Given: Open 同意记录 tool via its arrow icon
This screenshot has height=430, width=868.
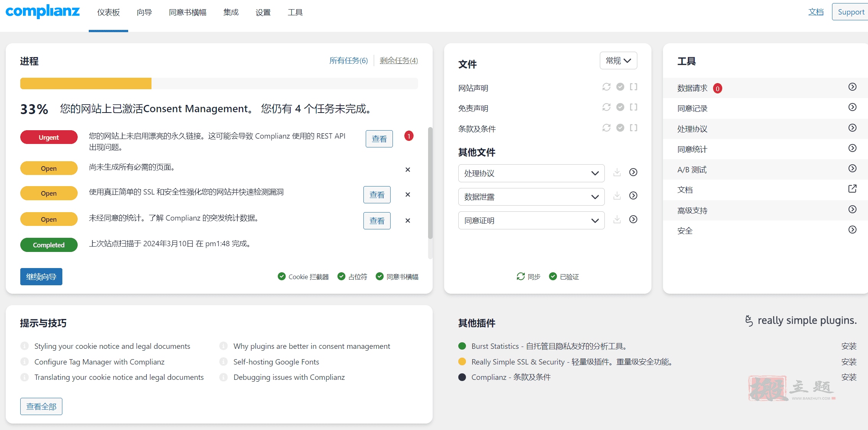Looking at the screenshot, I should click(852, 107).
